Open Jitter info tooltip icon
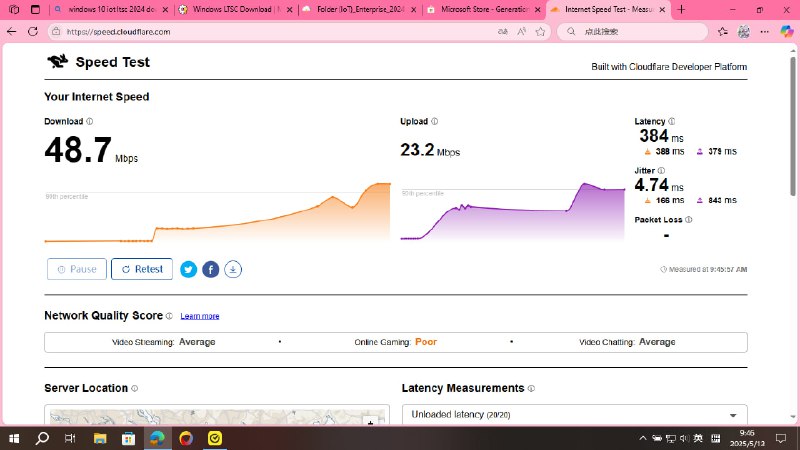Image resolution: width=800 pixels, height=450 pixels. [x=661, y=170]
